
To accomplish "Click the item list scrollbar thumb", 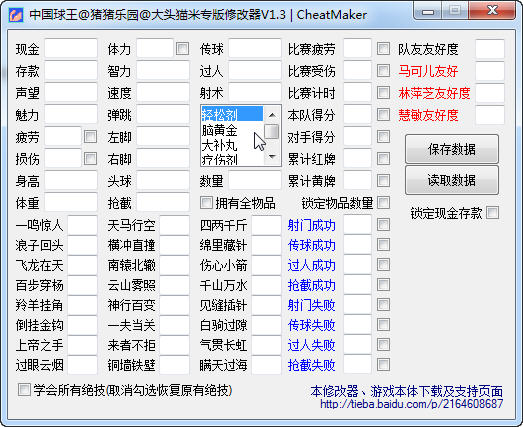I will 272,131.
